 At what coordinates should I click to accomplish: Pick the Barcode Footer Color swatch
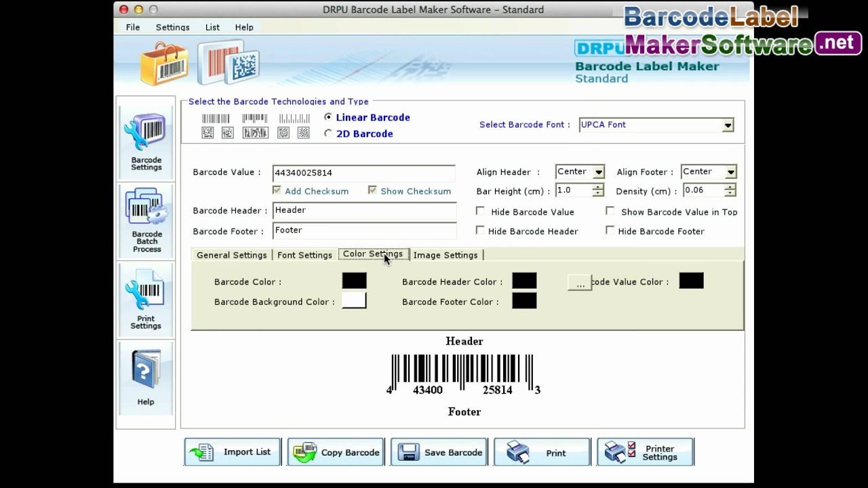(x=524, y=300)
